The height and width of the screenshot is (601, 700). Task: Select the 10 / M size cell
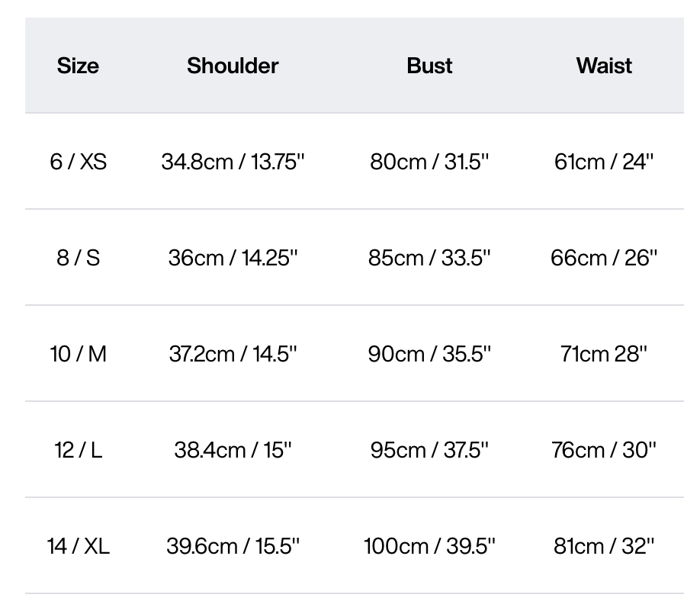point(78,354)
